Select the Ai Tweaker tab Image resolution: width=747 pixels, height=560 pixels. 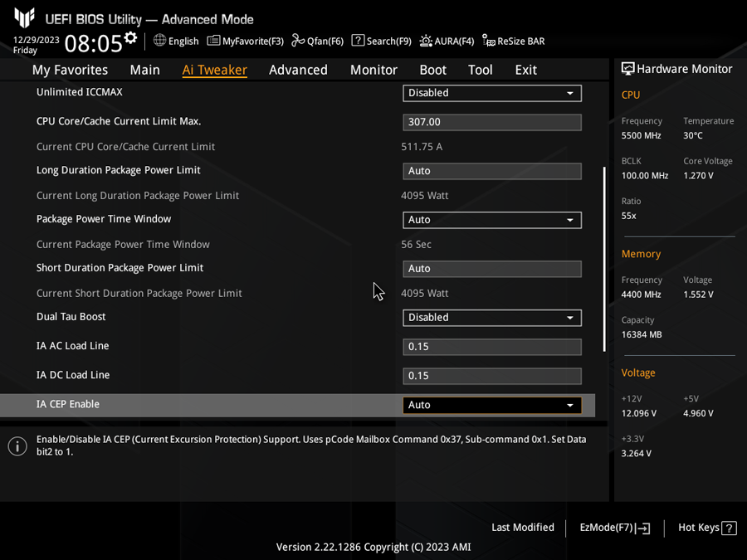click(214, 70)
